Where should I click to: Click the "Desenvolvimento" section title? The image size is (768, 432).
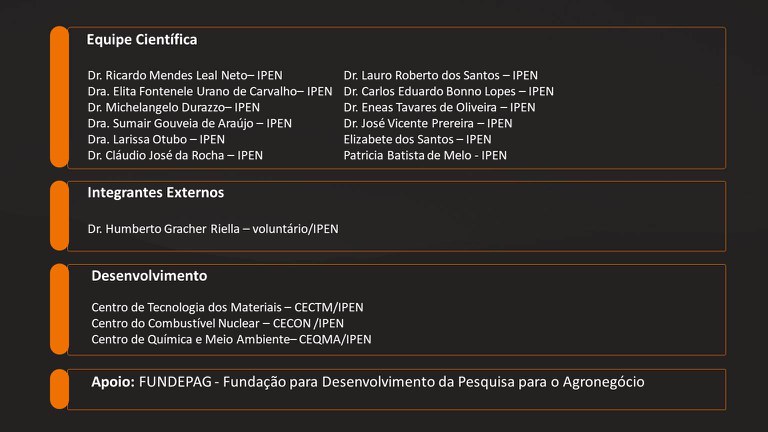pyautogui.click(x=149, y=275)
